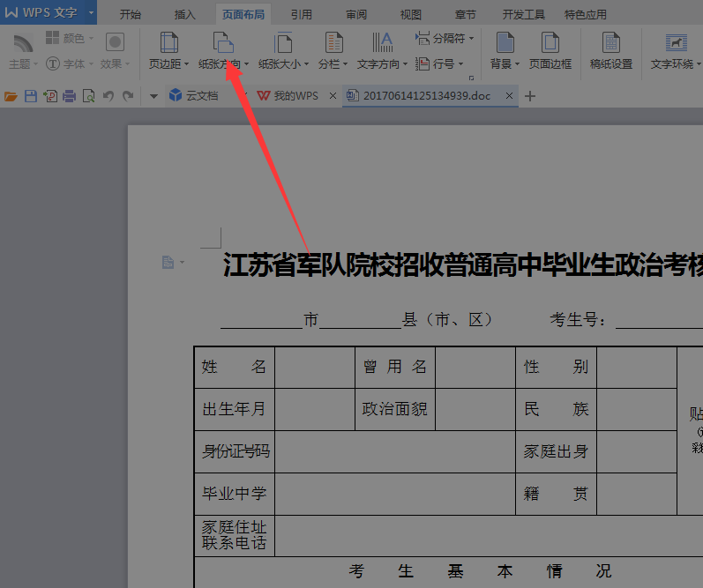Open the 分隔符 breaks tool
The height and width of the screenshot is (588, 703).
[x=445, y=39]
